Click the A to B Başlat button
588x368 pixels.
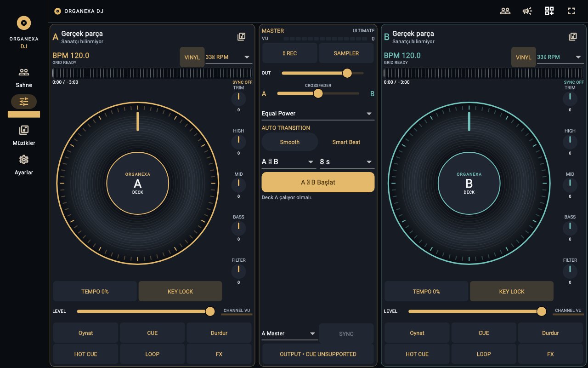click(x=318, y=182)
